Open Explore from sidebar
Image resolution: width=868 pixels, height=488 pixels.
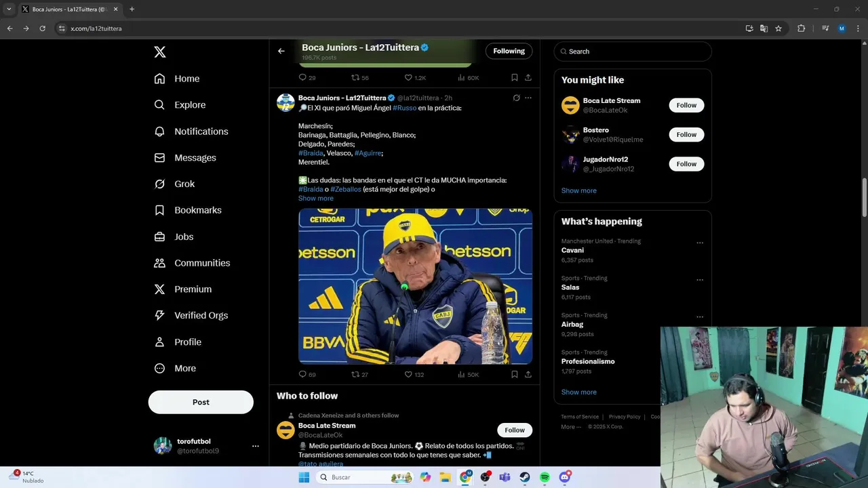click(180, 105)
